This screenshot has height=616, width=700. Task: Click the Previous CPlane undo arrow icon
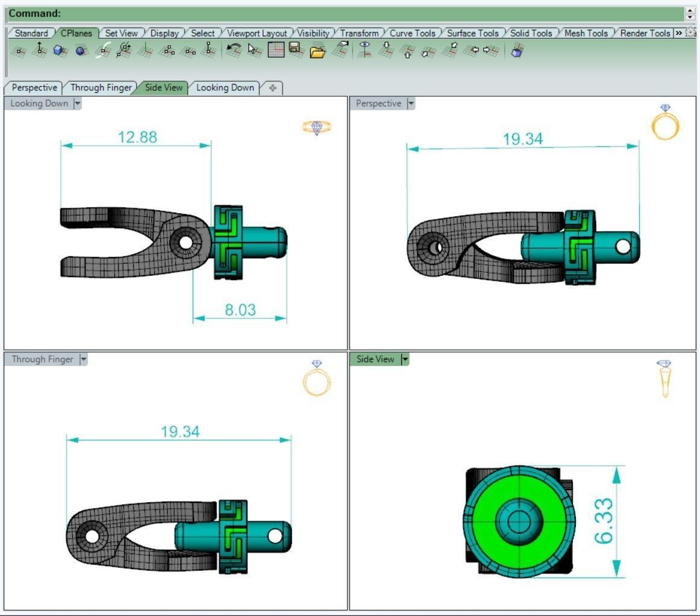click(233, 50)
